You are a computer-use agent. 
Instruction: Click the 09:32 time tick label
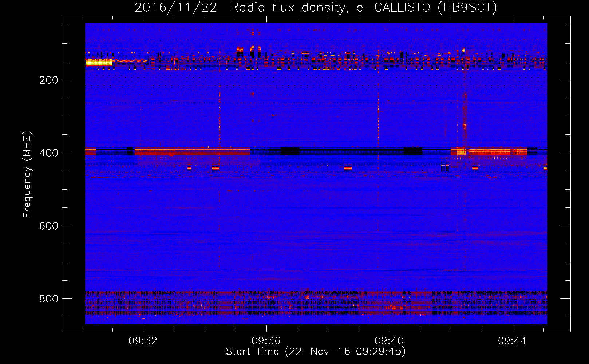(143, 341)
